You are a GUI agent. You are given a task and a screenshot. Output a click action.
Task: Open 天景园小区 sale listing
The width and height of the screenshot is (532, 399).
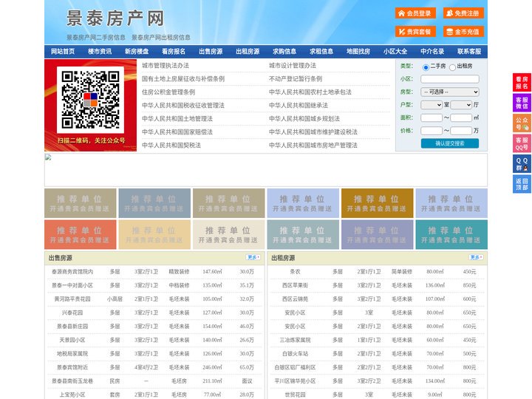(x=72, y=340)
